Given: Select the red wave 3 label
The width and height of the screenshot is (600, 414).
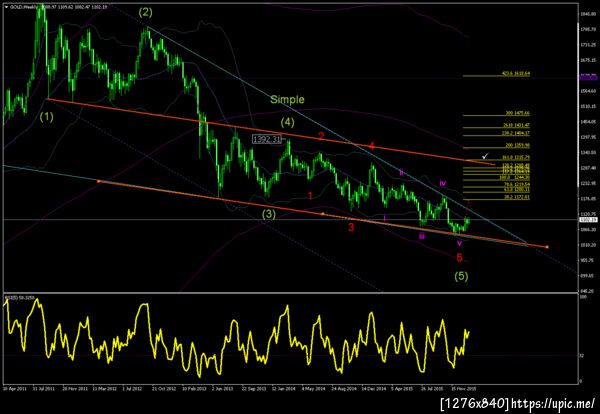Looking at the screenshot, I should [x=351, y=228].
